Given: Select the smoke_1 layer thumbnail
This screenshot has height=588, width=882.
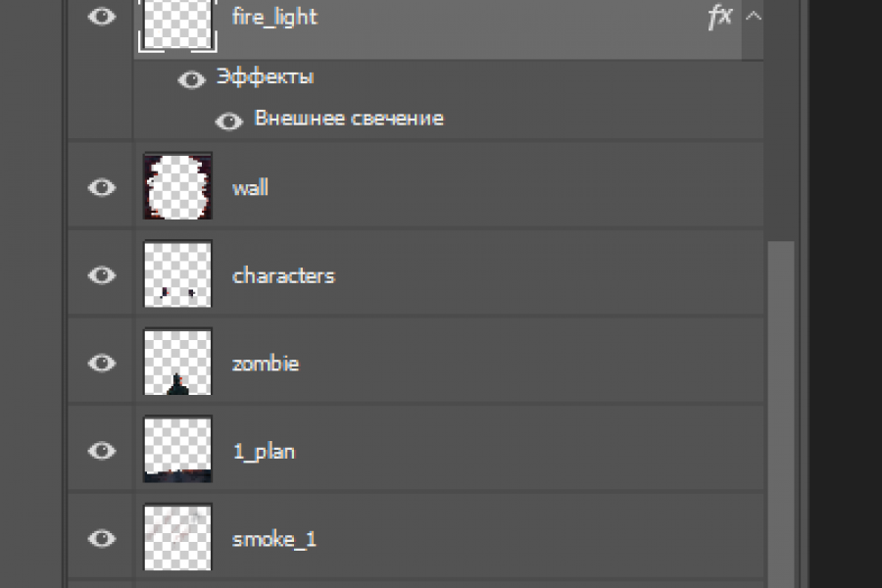Looking at the screenshot, I should point(177,538).
